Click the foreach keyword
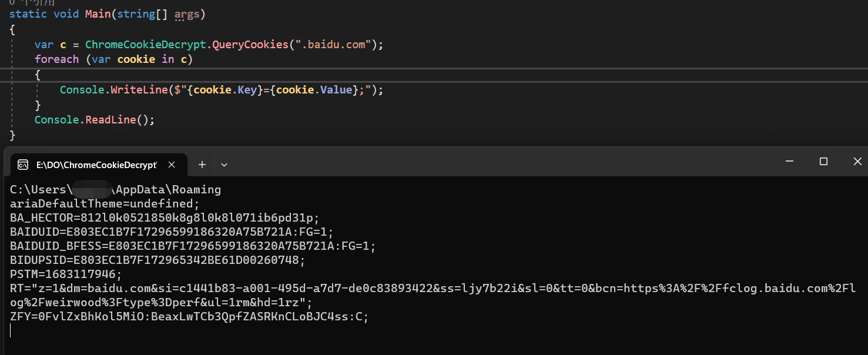This screenshot has height=355, width=868. pos(56,59)
